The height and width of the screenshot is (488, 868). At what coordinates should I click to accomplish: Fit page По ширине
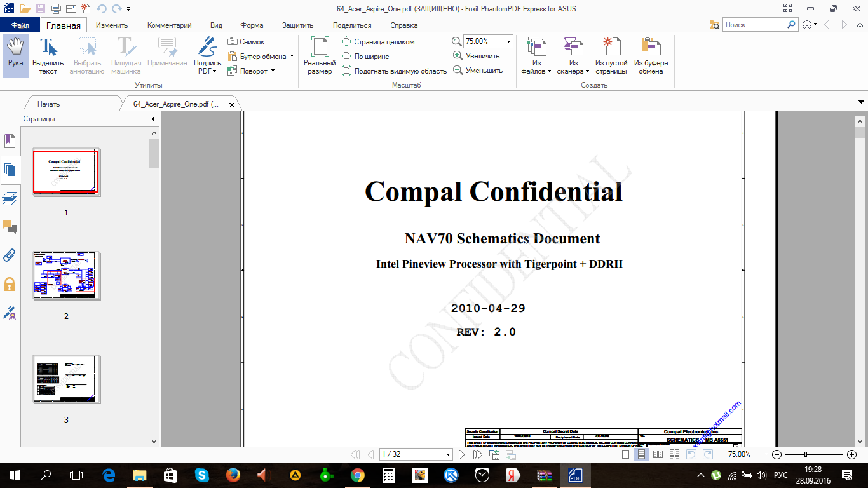pyautogui.click(x=366, y=56)
